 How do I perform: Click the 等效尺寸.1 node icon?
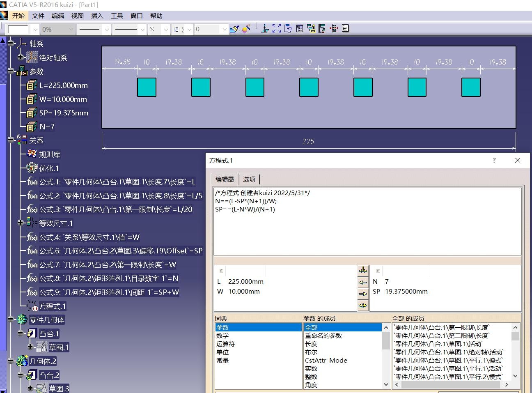point(32,223)
